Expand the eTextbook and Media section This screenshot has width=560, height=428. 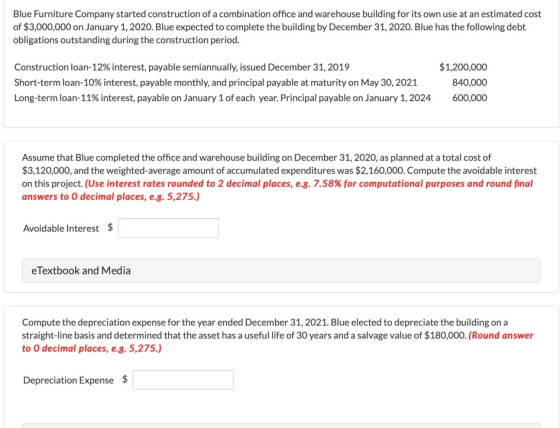pyautogui.click(x=281, y=270)
